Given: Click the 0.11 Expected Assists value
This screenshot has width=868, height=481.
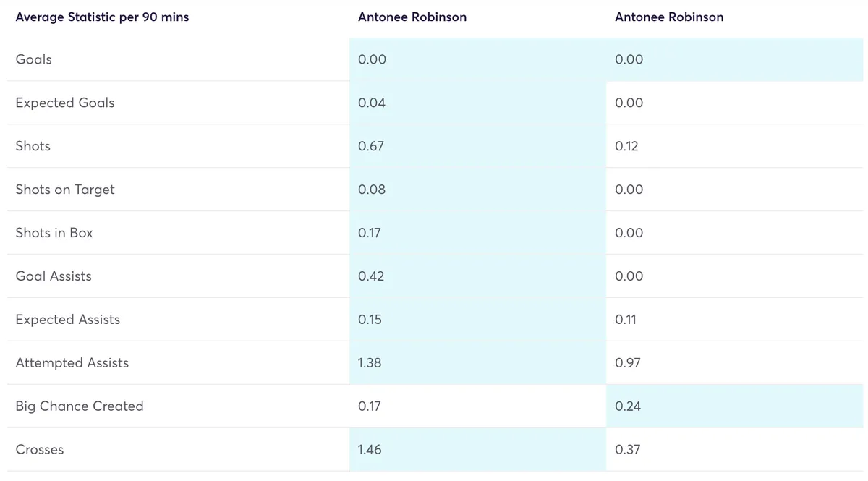Looking at the screenshot, I should [626, 320].
